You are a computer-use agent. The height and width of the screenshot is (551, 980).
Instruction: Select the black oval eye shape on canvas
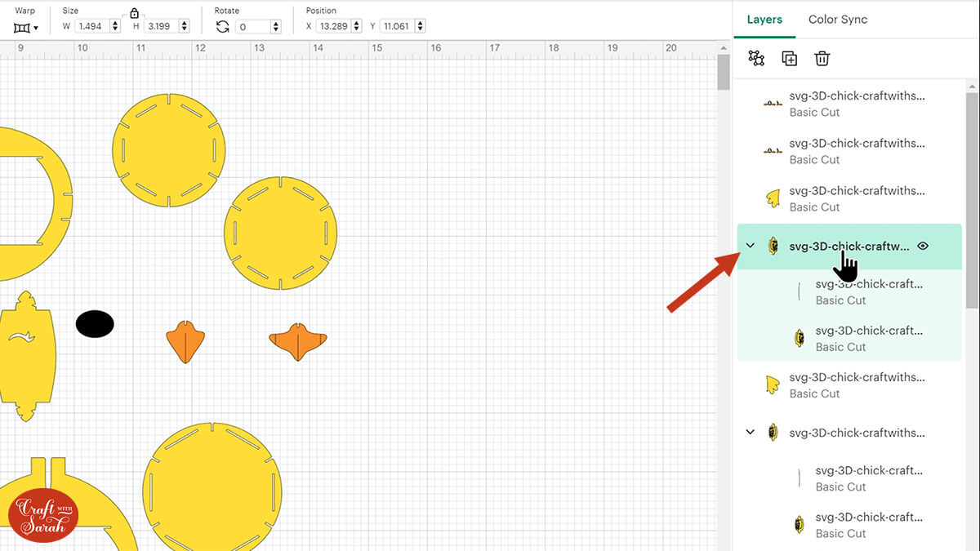tap(95, 323)
